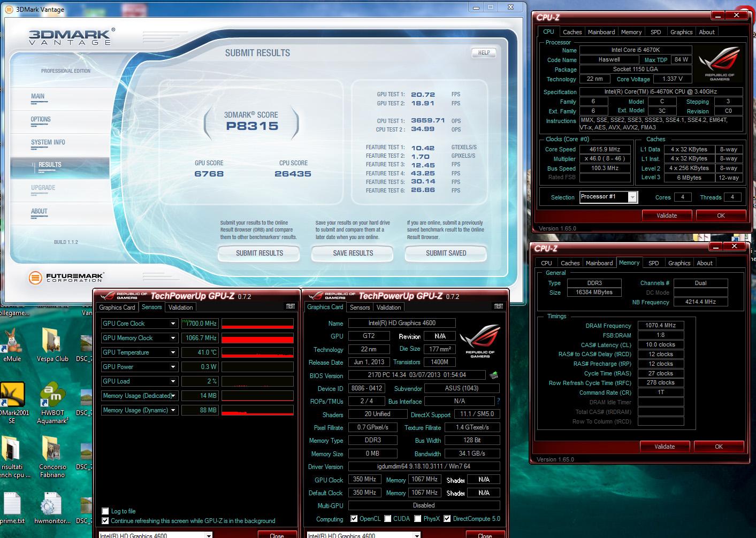Screen dimensions: 756x538
Task: Open About in 3DMark sidebar
Action: [39, 211]
